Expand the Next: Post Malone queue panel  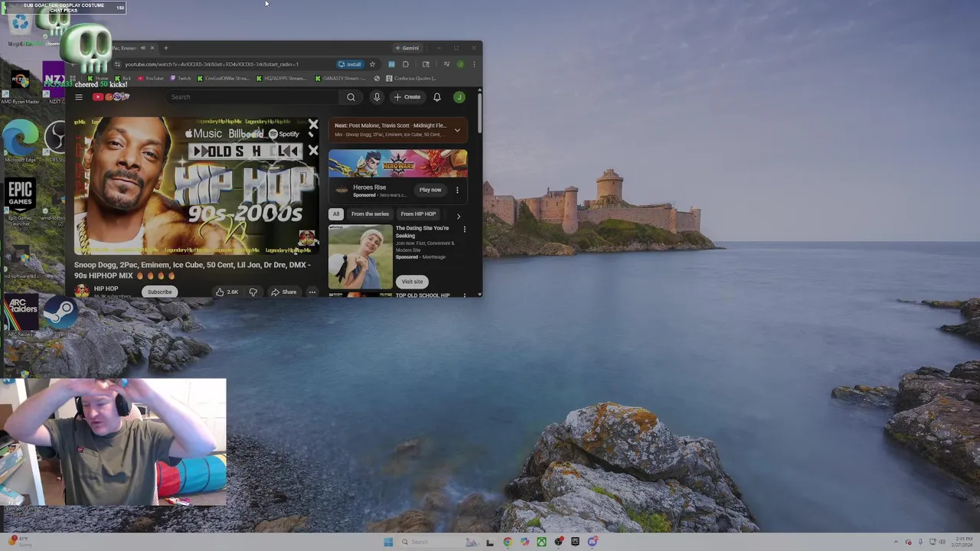pos(457,130)
